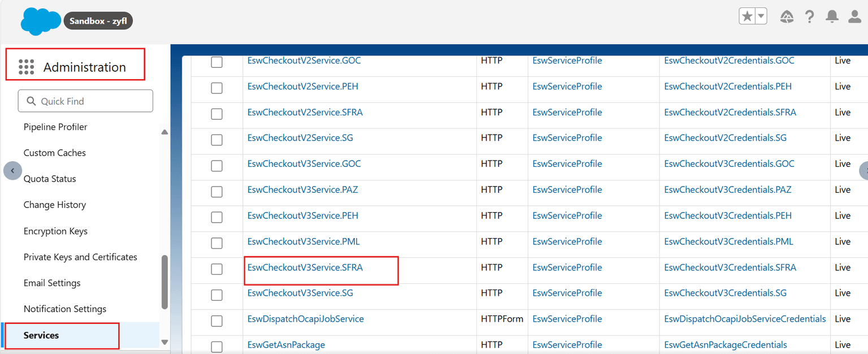Open the EswGetAsnPackage service link

(x=286, y=345)
